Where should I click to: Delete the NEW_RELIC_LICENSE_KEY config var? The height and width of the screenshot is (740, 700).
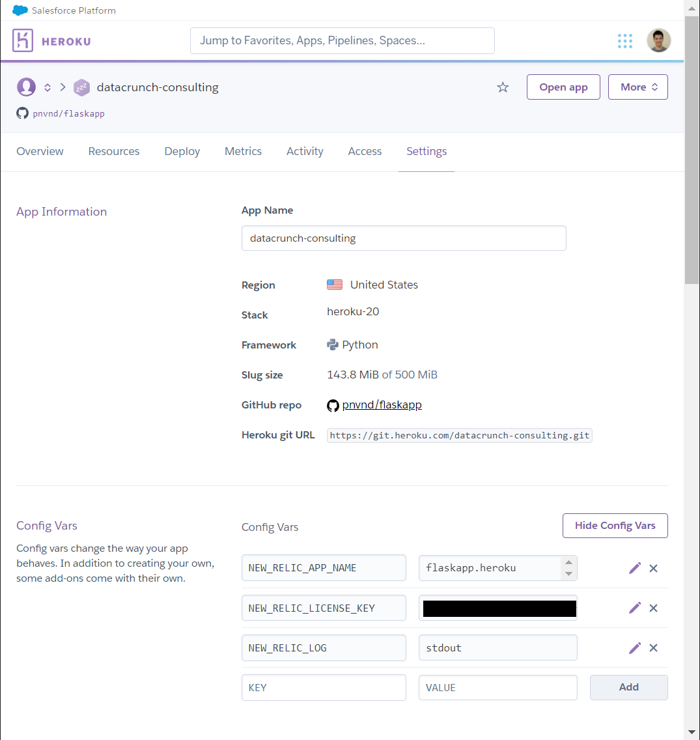pyautogui.click(x=653, y=608)
